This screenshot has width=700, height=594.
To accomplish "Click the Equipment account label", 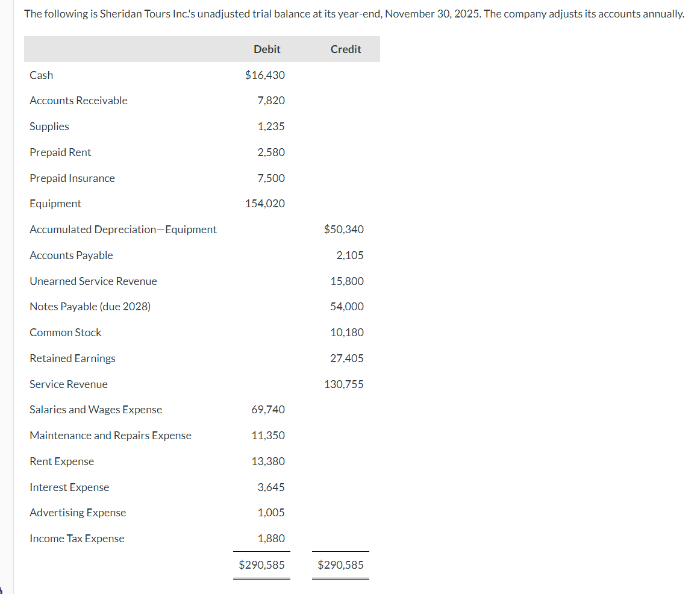I will [55, 204].
